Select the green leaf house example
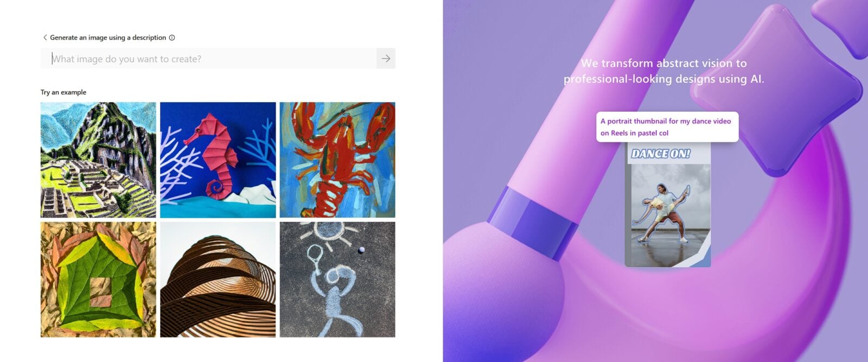The width and height of the screenshot is (868, 362). 98,280
